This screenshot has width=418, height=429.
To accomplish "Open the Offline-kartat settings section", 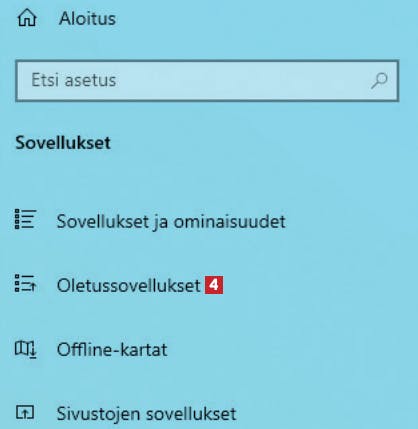I will tap(209, 349).
